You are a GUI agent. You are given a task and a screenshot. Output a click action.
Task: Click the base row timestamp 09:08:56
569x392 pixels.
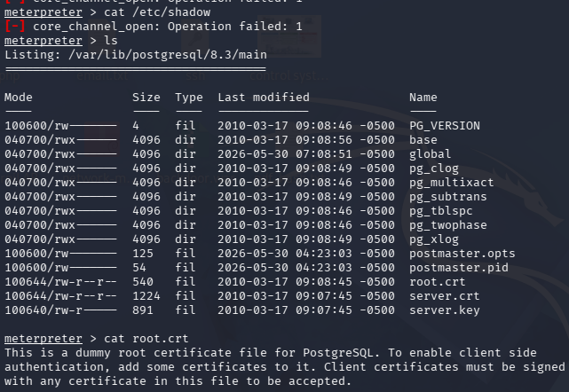pos(324,140)
